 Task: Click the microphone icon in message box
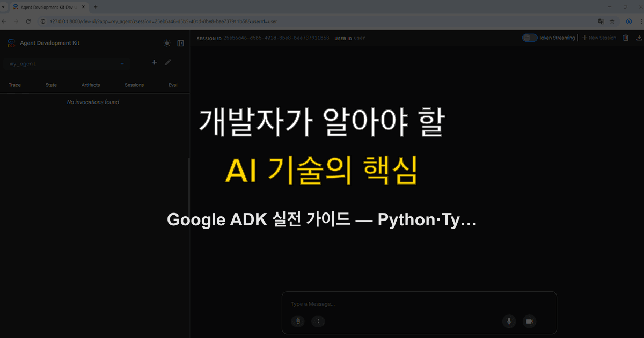509,321
